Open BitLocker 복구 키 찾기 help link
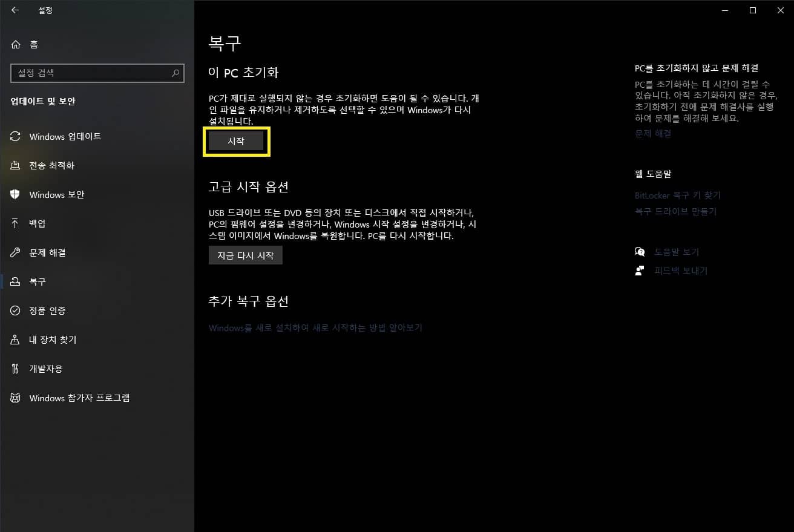 [x=678, y=195]
